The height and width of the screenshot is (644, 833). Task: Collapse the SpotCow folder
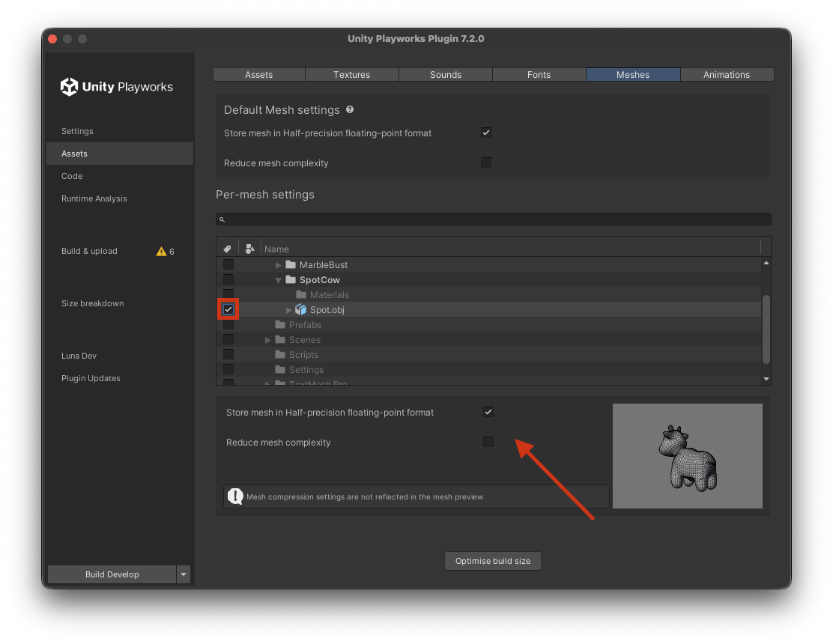[279, 280]
